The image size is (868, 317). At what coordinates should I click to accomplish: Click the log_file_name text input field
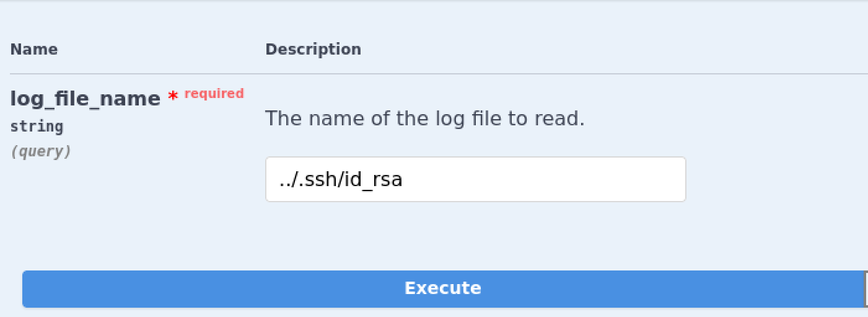(x=475, y=179)
